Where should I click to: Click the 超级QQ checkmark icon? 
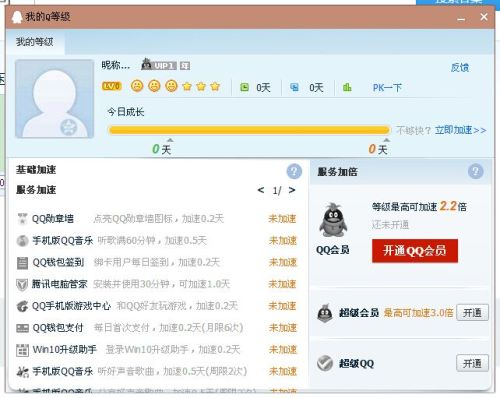tap(325, 363)
